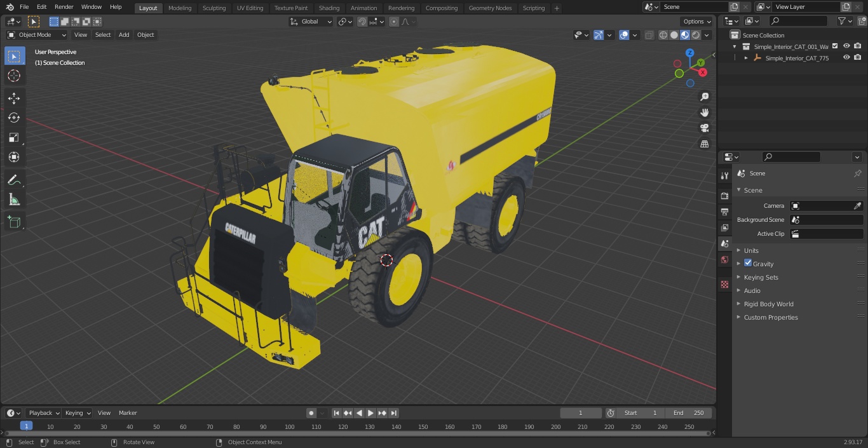Open the viewport Add menu
The image size is (868, 448).
pyautogui.click(x=124, y=35)
